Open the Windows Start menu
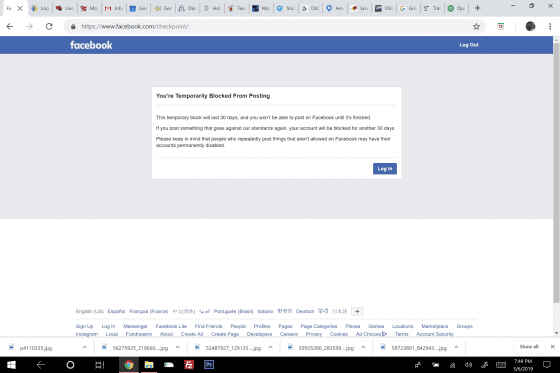560x373 pixels. (11, 365)
